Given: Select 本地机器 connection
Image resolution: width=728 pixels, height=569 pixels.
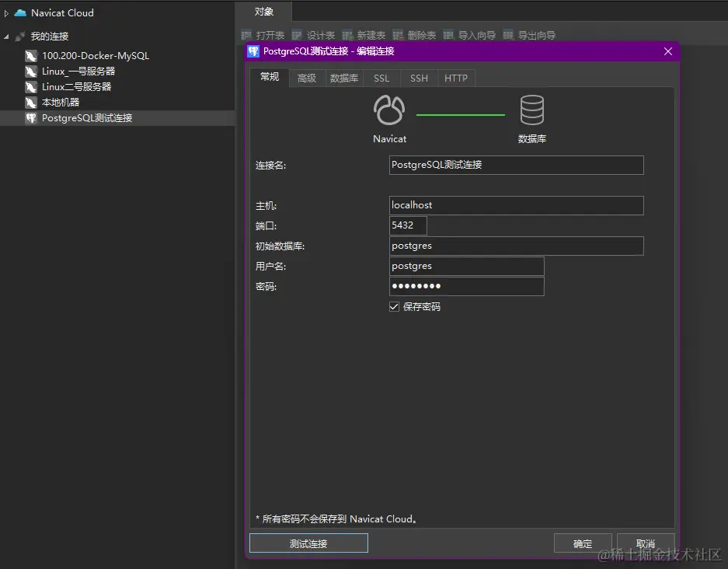Looking at the screenshot, I should [x=61, y=102].
